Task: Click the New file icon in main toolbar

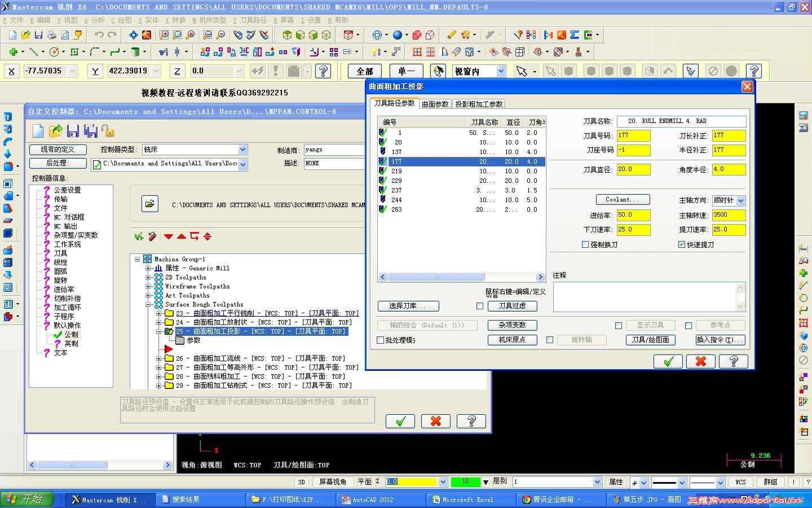Action: coord(12,35)
